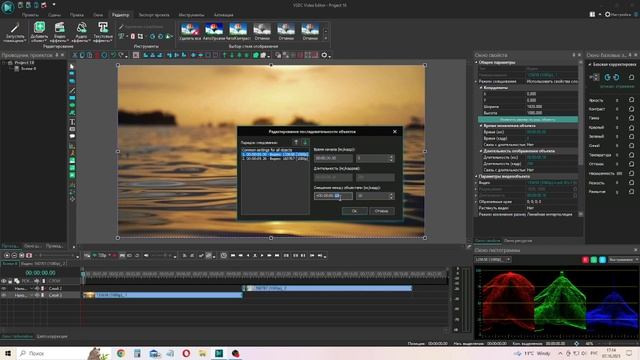
Task: Open the Video effects ribbon menu
Action: [x=60, y=32]
